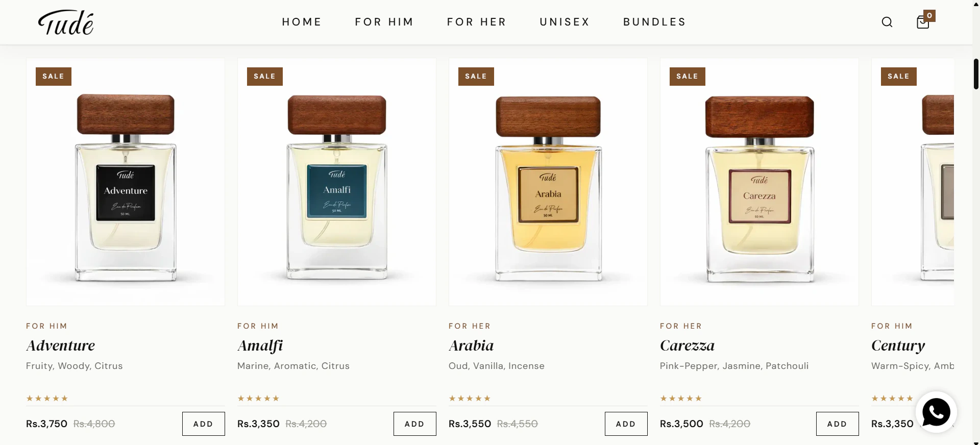Viewport: 980px width, 445px height.
Task: Click the page vertical scrollbar thumb
Action: (x=976, y=74)
